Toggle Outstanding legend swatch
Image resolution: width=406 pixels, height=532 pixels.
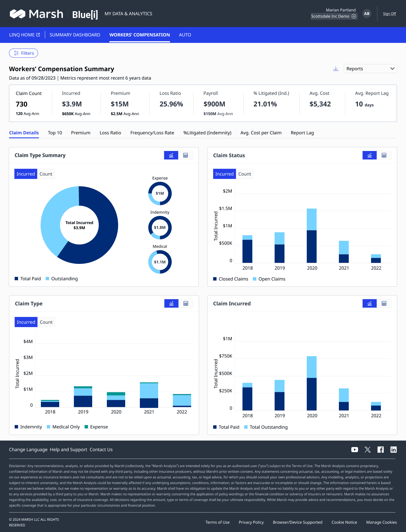pyautogui.click(x=47, y=279)
